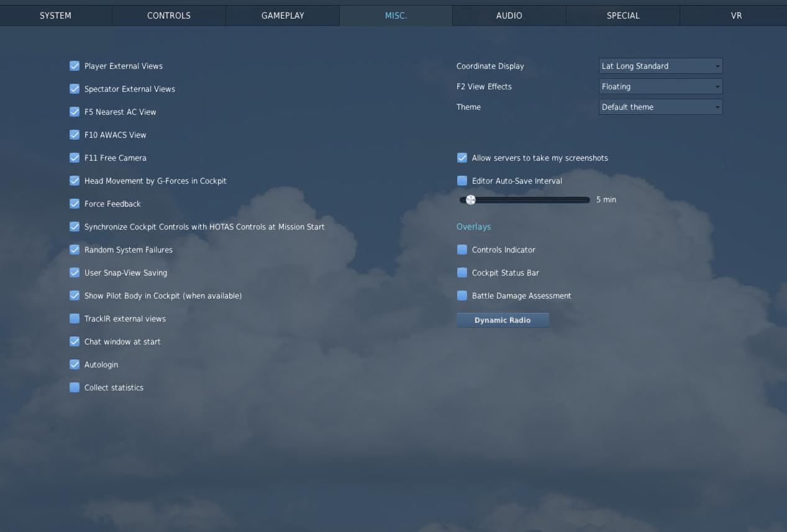The height and width of the screenshot is (532, 787).
Task: Click the 'F2 View Effects' label
Action: tap(484, 86)
